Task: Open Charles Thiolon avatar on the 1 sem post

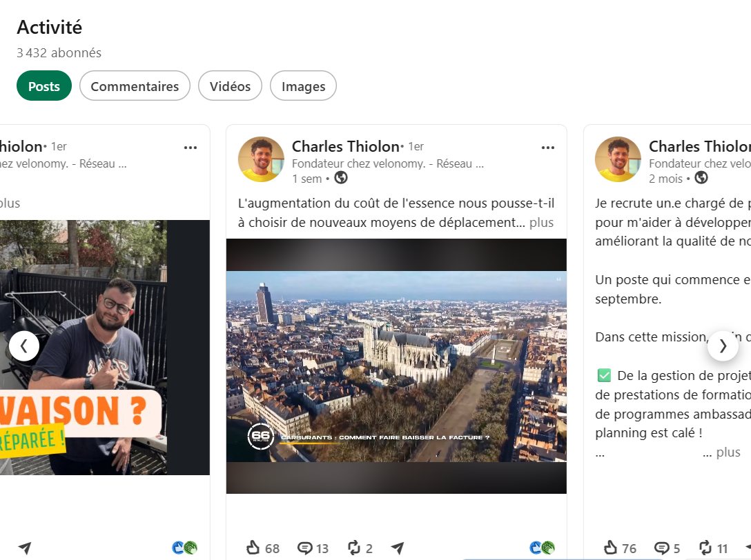Action: [261, 159]
